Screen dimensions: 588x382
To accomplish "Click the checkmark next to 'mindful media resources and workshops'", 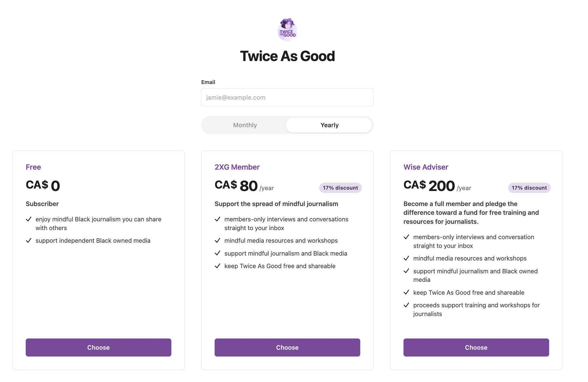I will [218, 240].
